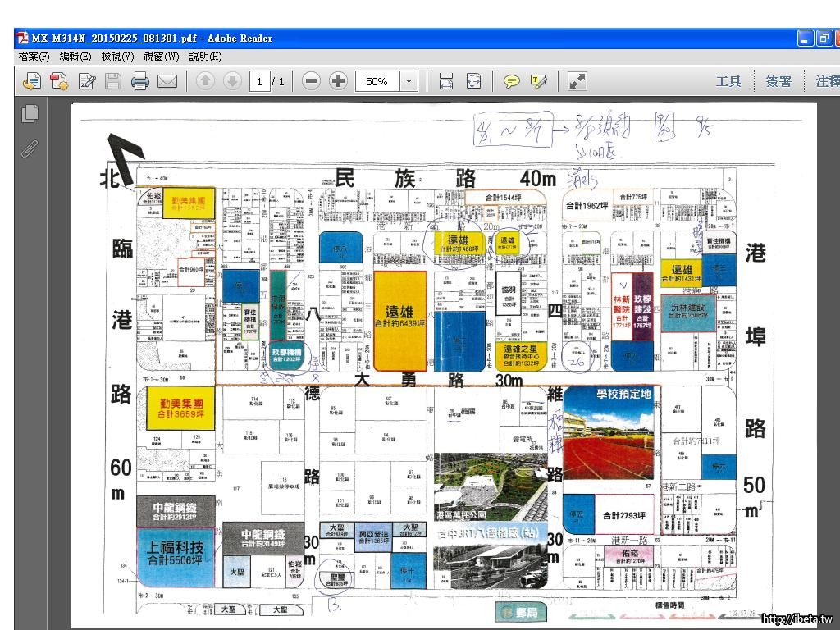Viewport: 840px width, 630px height.
Task: Open the 說明 (Help) menu
Action: (x=205, y=57)
